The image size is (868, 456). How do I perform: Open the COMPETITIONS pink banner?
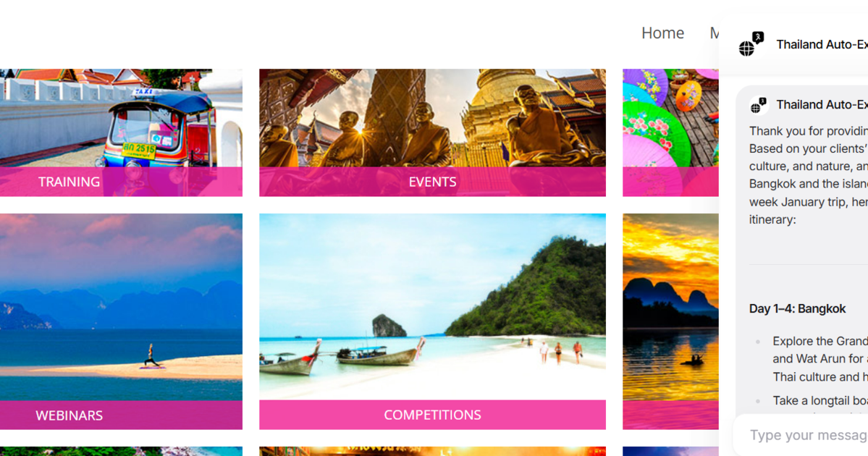point(432,415)
